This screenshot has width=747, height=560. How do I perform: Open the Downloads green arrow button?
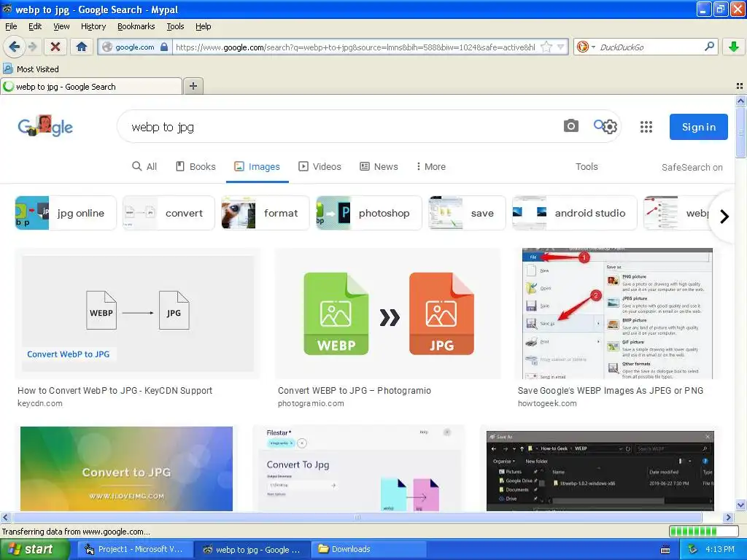(734, 47)
